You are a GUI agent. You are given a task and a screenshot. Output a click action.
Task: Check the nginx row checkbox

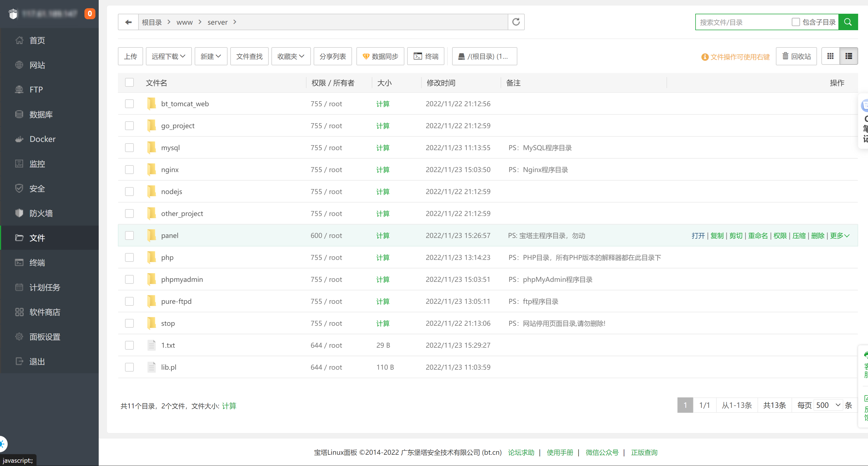click(x=129, y=170)
